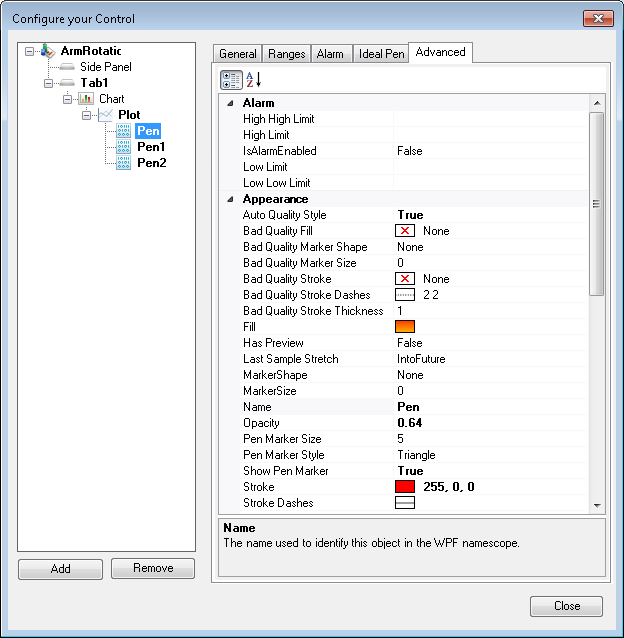Toggle the IsAlarmEnabled False value
This screenshot has width=624, height=638.
coord(410,151)
